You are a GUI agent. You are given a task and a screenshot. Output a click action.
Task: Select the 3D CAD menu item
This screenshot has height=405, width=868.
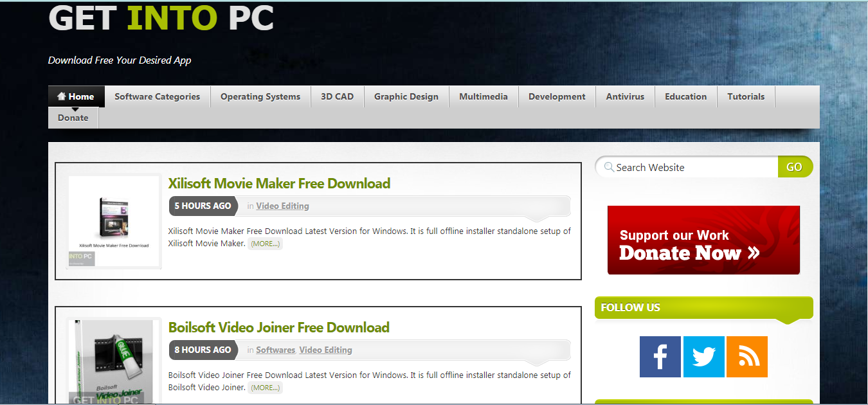tap(338, 96)
